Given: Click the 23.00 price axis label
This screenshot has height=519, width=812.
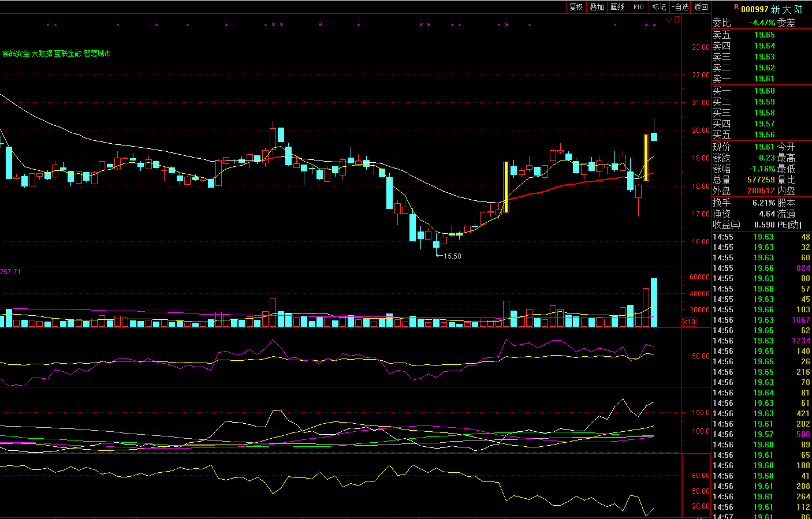Looking at the screenshot, I should point(701,47).
